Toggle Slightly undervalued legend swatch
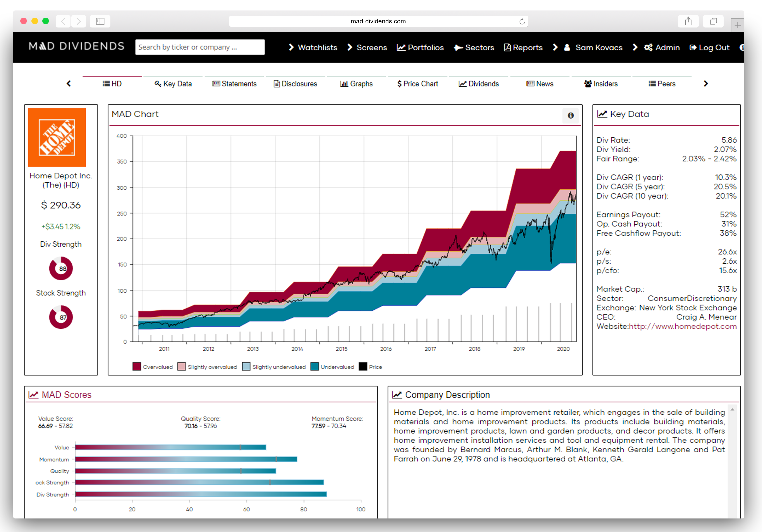 coord(246,366)
